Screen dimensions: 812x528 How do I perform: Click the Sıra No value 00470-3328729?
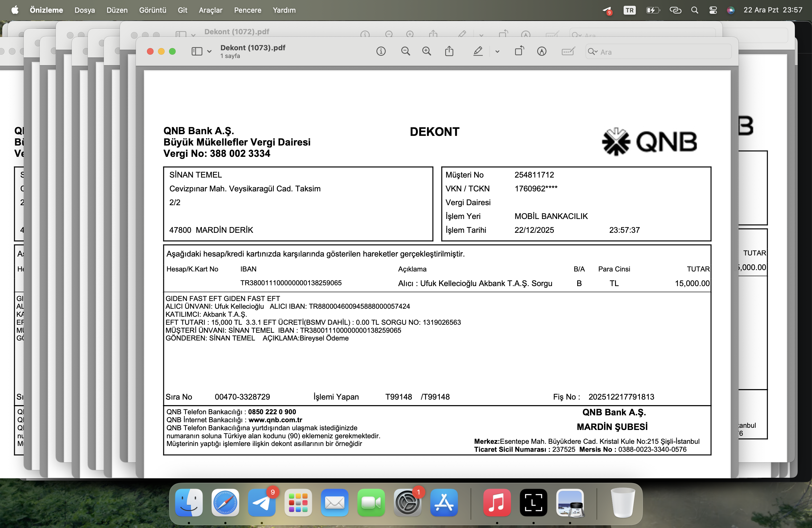242,397
